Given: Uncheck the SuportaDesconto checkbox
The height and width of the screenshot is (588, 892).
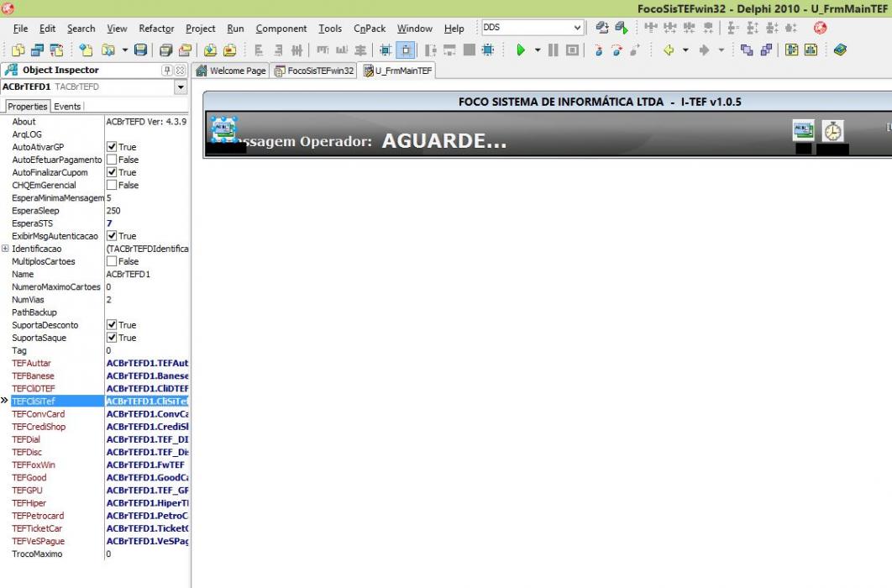Looking at the screenshot, I should 112,325.
